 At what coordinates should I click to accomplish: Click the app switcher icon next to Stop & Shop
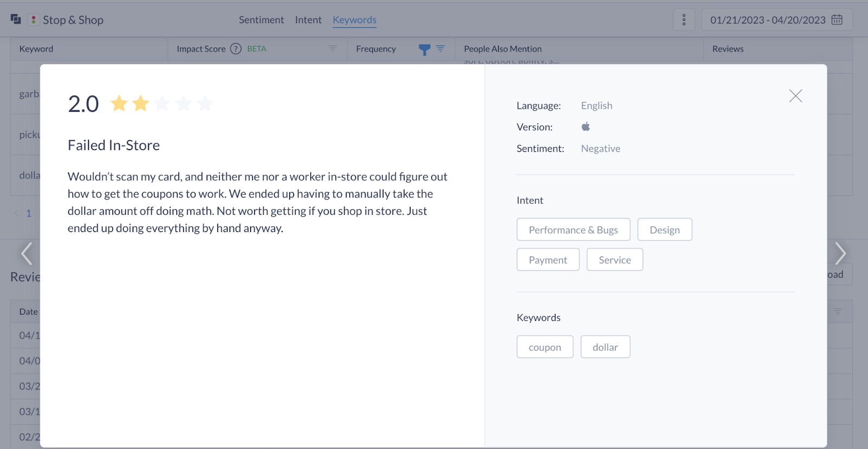coord(16,19)
